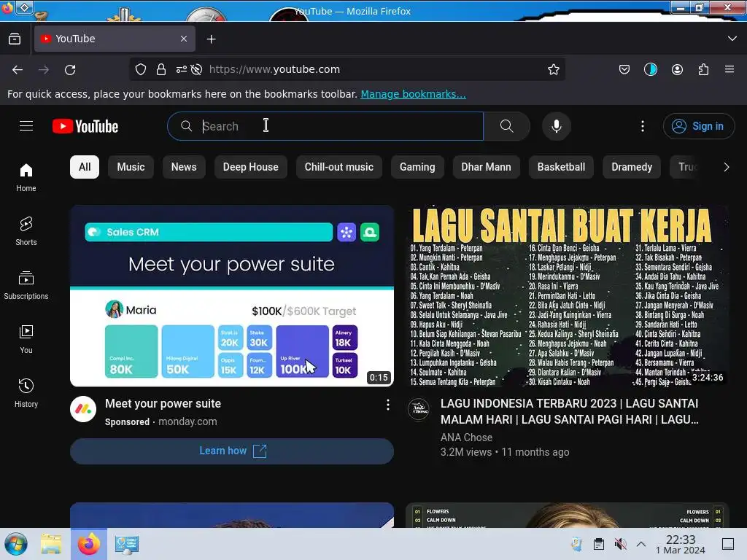
Task: Click the YouTube logo
Action: tap(85, 126)
